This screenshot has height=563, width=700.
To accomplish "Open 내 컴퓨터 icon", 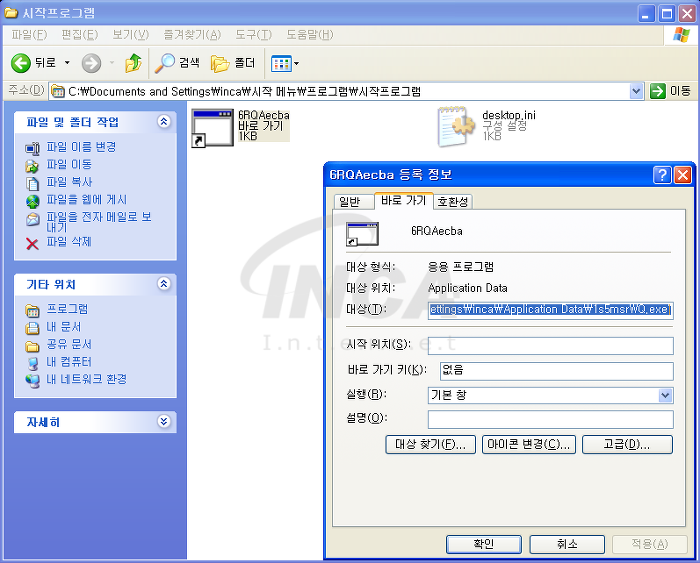I will coord(33,363).
